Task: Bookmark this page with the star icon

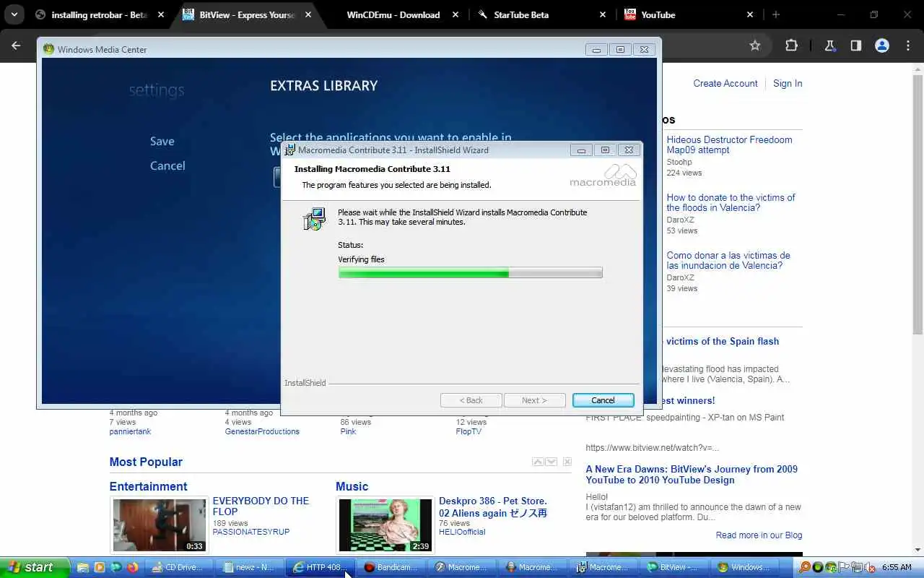Action: [x=755, y=46]
